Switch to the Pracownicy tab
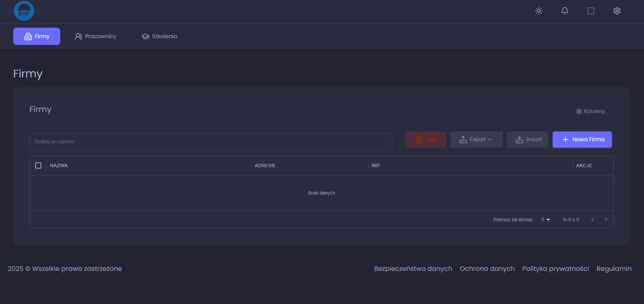Screen dimensions: 644x304 [95, 36]
